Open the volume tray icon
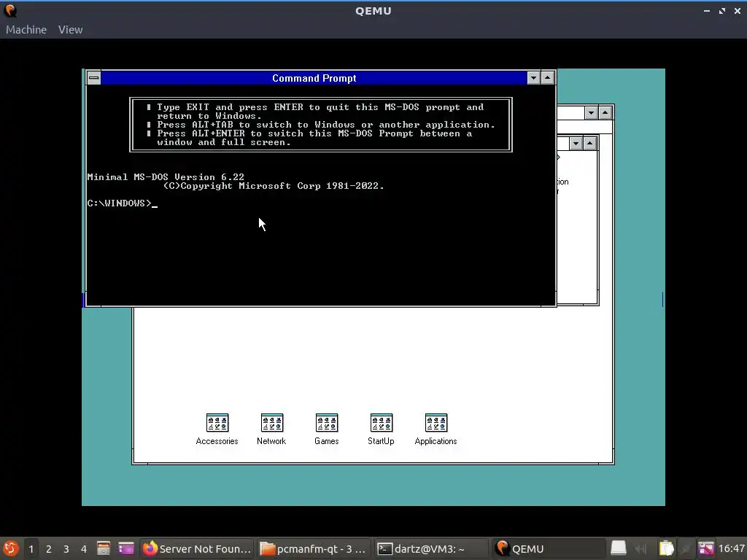This screenshot has height=560, width=747. click(x=641, y=549)
